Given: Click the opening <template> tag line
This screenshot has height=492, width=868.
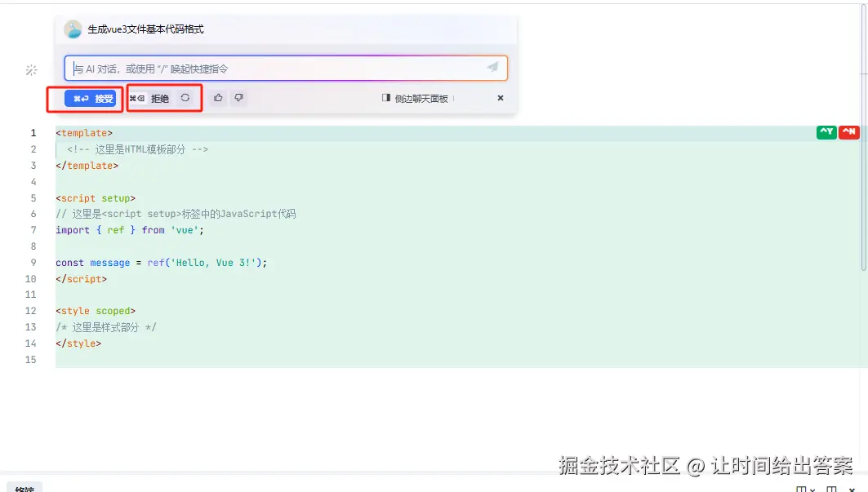Looking at the screenshot, I should tap(84, 133).
